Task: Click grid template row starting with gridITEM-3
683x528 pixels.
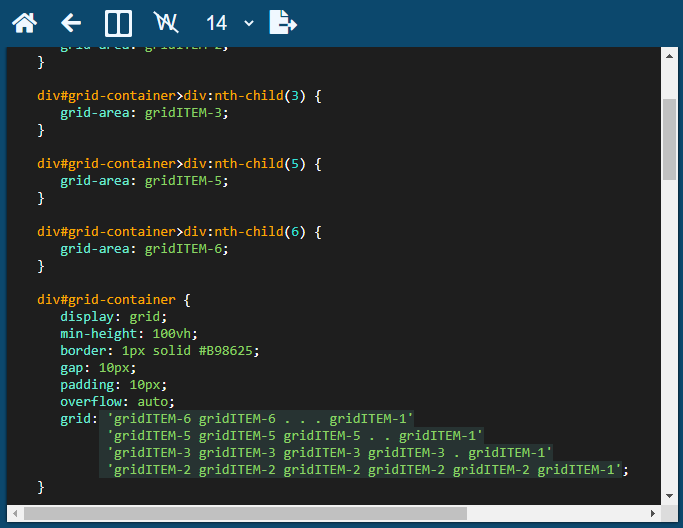Action: coord(330,453)
